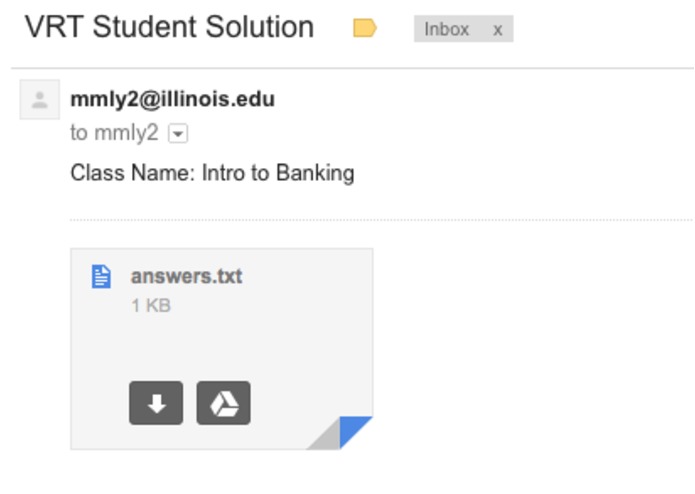Select the Inbox label tag
The width and height of the screenshot is (695, 494).
coord(446,30)
